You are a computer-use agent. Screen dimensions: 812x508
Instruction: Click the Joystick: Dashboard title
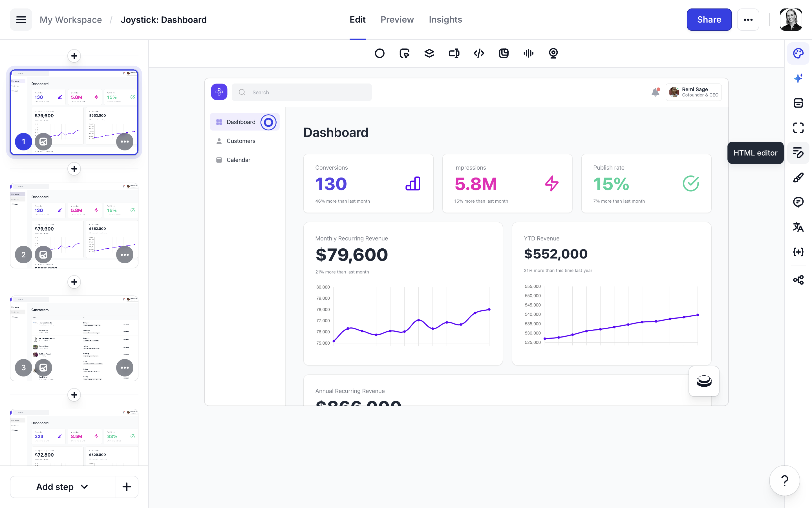[x=164, y=20]
